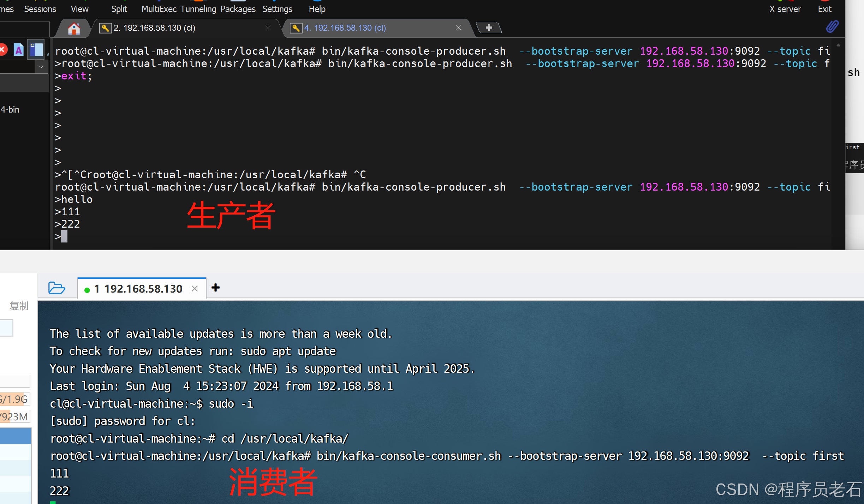Click the 'Last login' line in consumer terminal

coord(221,386)
